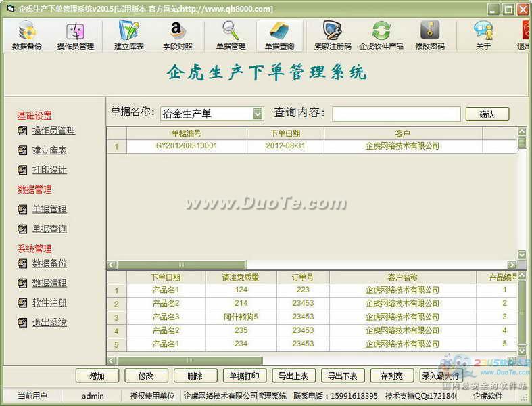The width and height of the screenshot is (532, 406).
Task: Open sidebar link 软件注册
Action: click(x=49, y=302)
